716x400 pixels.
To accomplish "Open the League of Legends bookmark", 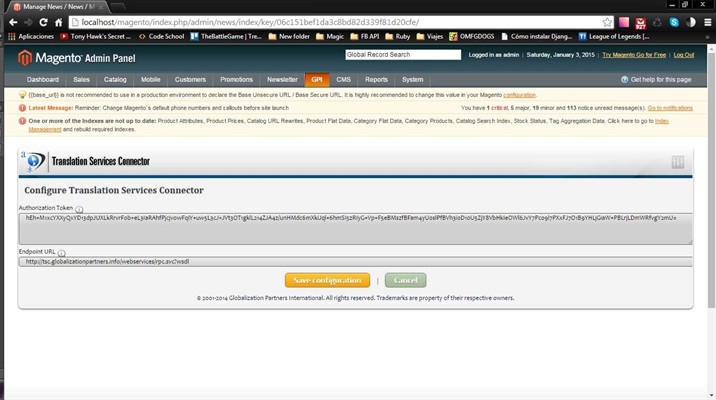I will (x=614, y=36).
